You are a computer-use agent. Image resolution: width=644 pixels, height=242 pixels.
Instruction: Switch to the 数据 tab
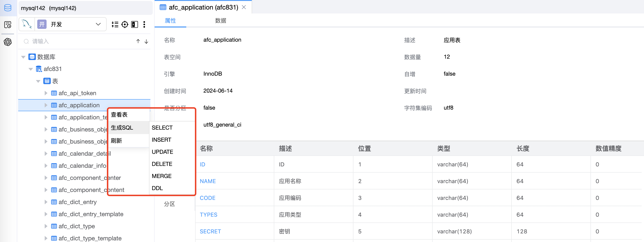(220, 21)
